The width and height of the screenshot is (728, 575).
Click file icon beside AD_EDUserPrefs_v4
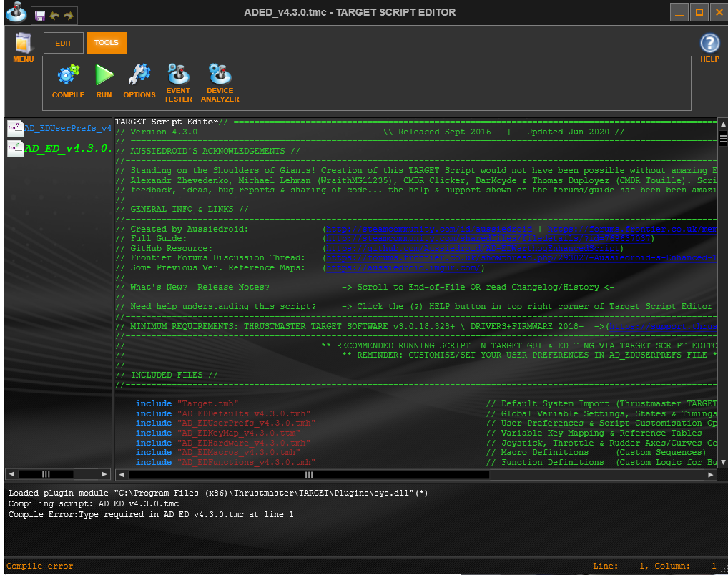click(x=15, y=129)
